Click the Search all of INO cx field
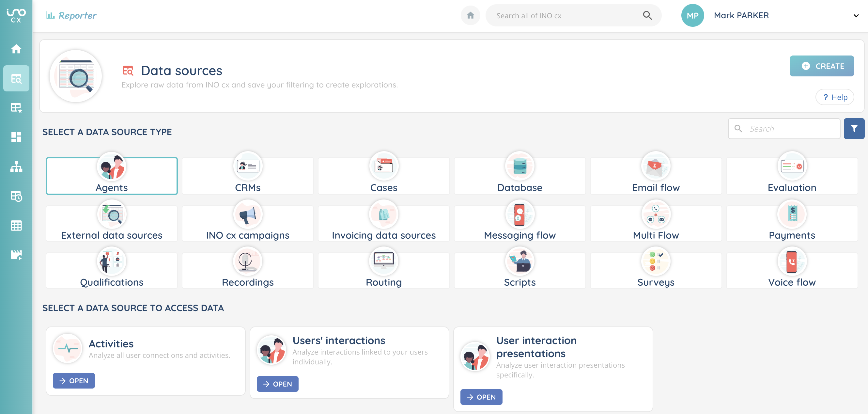868x414 pixels. point(566,15)
